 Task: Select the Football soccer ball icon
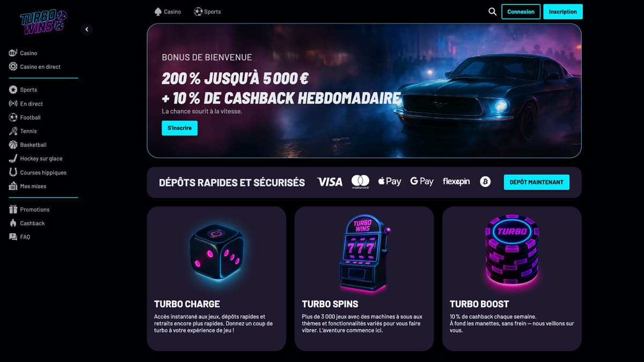click(13, 117)
